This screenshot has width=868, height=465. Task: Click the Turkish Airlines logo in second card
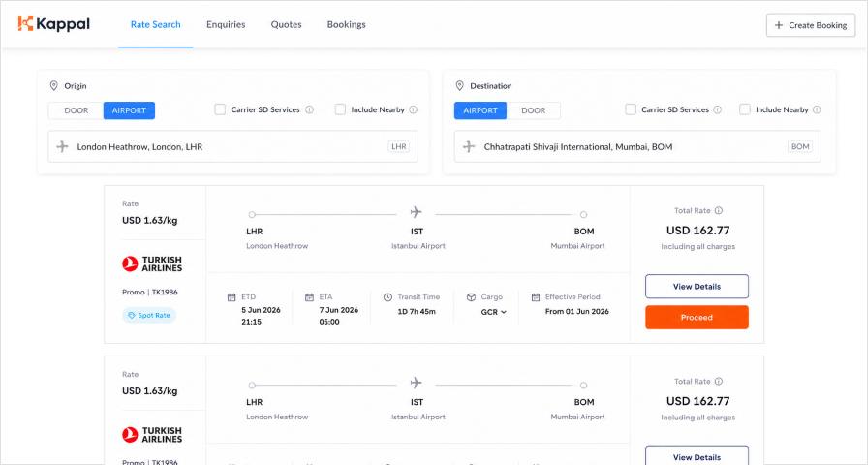(x=152, y=435)
